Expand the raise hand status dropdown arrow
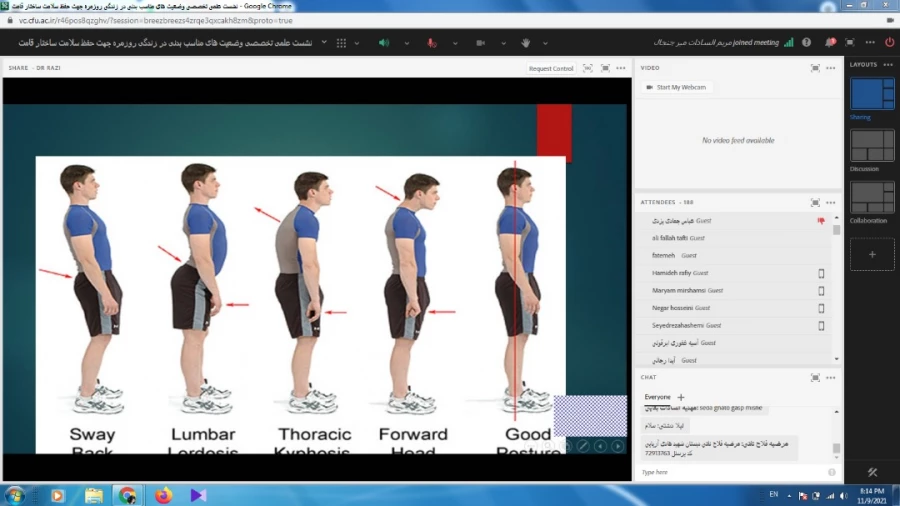Screen dimensions: 900x506 click(x=545, y=43)
